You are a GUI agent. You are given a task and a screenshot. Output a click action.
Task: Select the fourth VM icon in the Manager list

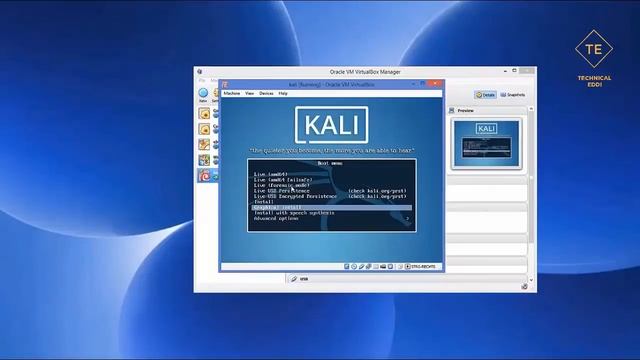point(204,160)
